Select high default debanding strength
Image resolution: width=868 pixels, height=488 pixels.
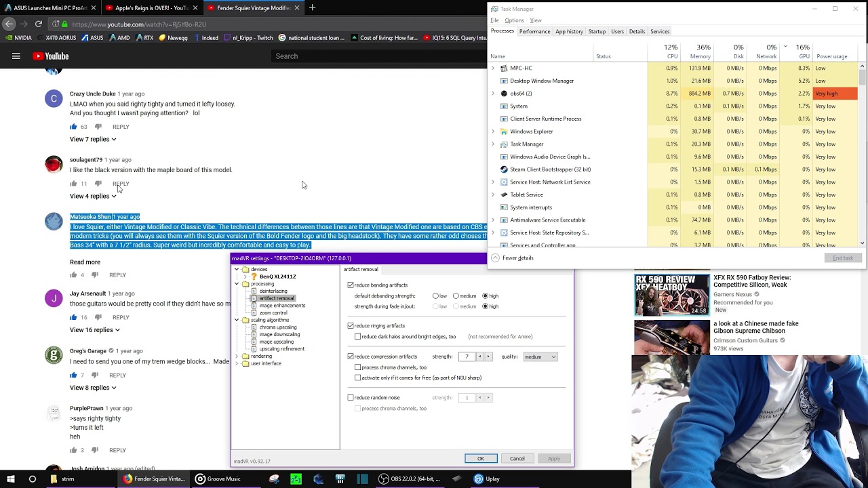[x=486, y=296]
